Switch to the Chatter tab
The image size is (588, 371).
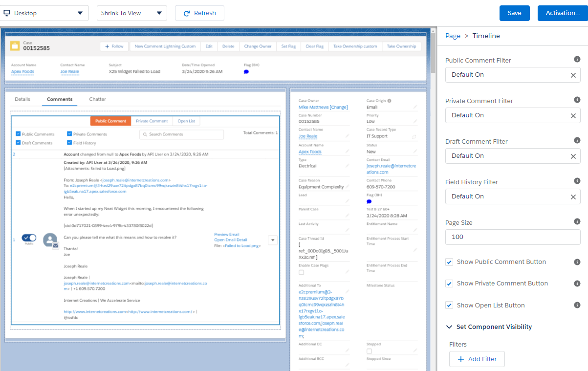[x=97, y=99]
